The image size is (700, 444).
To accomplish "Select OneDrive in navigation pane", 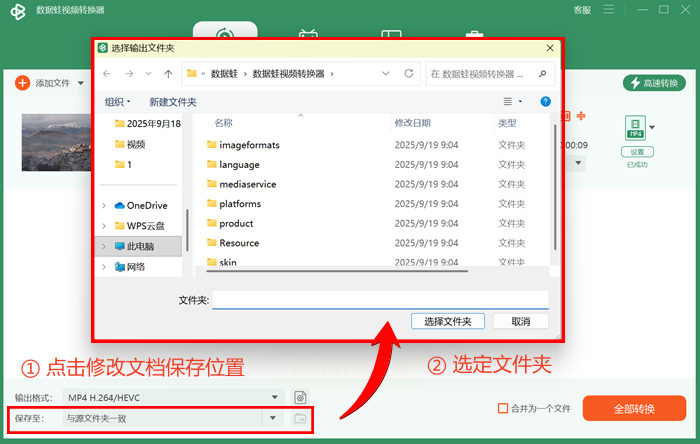I will pos(141,205).
